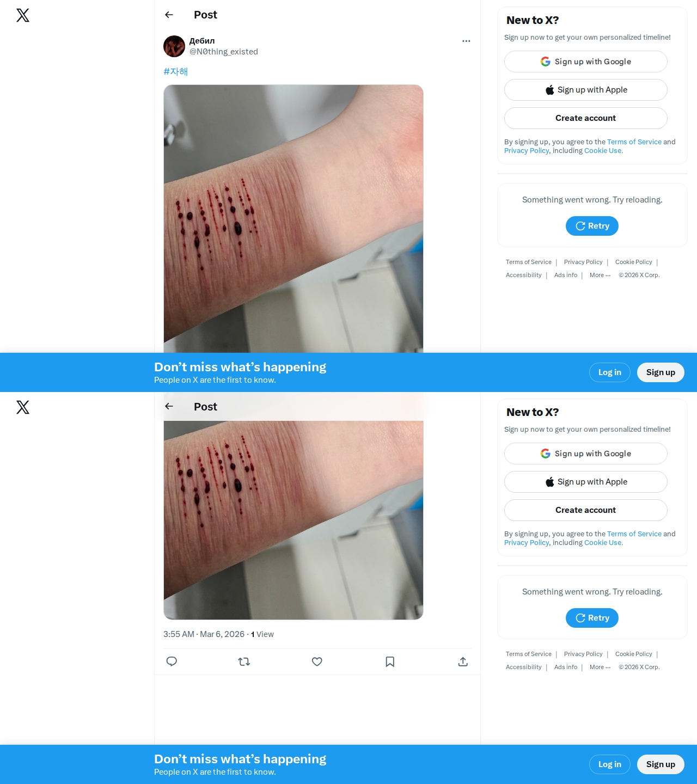The width and height of the screenshot is (697, 784).
Task: Click the 3:55 AM Mar 6, 2026 timestamp
Action: point(204,634)
